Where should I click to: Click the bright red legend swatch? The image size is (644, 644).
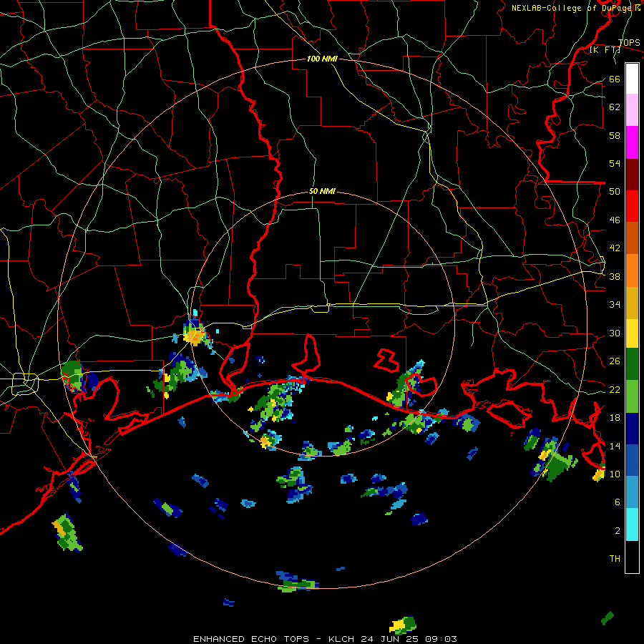pyautogui.click(x=632, y=206)
